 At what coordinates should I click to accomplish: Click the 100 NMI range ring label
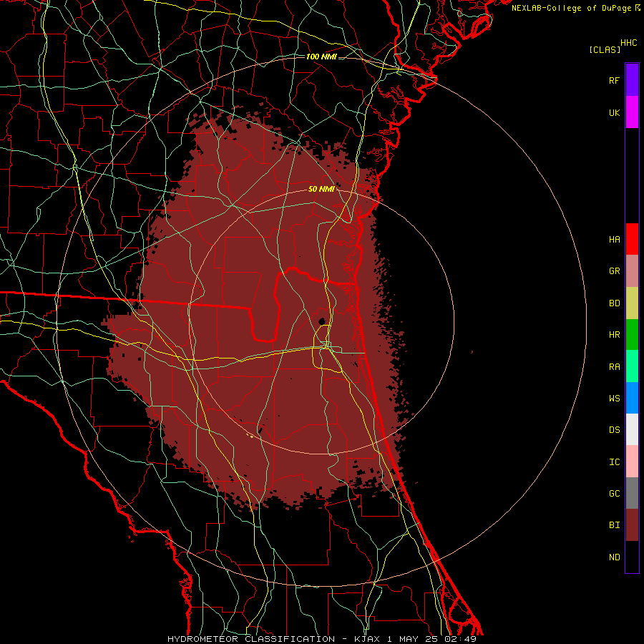pos(321,57)
